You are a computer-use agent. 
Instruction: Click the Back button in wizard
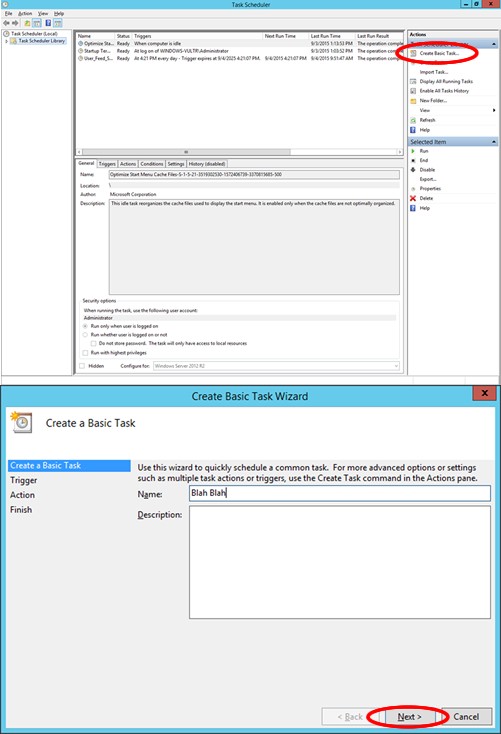[350, 717]
